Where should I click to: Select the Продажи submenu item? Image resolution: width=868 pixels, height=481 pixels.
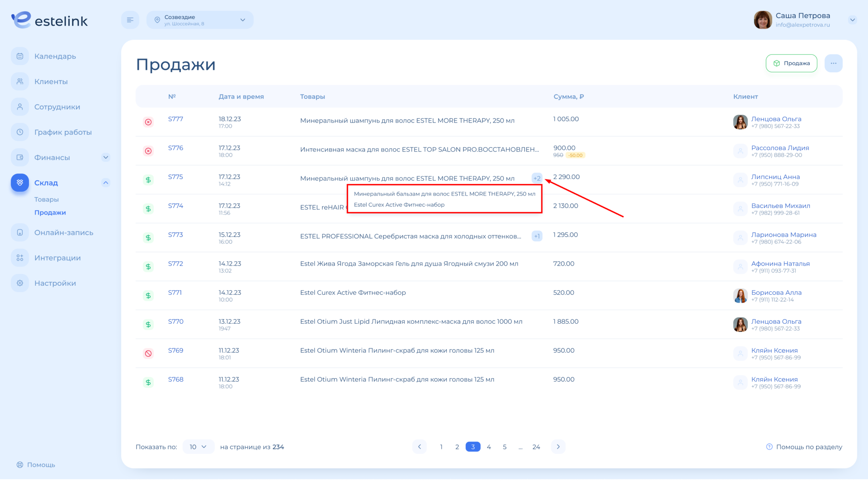[x=50, y=212]
